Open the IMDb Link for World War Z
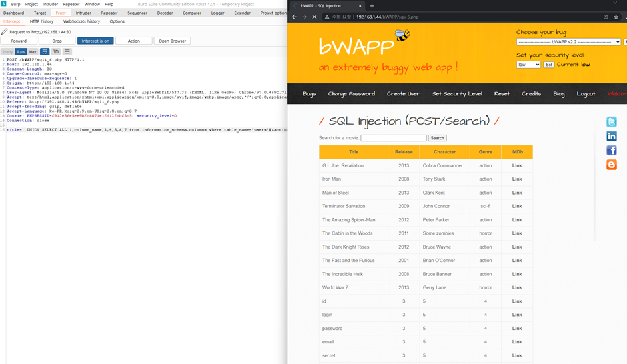This screenshot has height=364, width=627. click(517, 288)
